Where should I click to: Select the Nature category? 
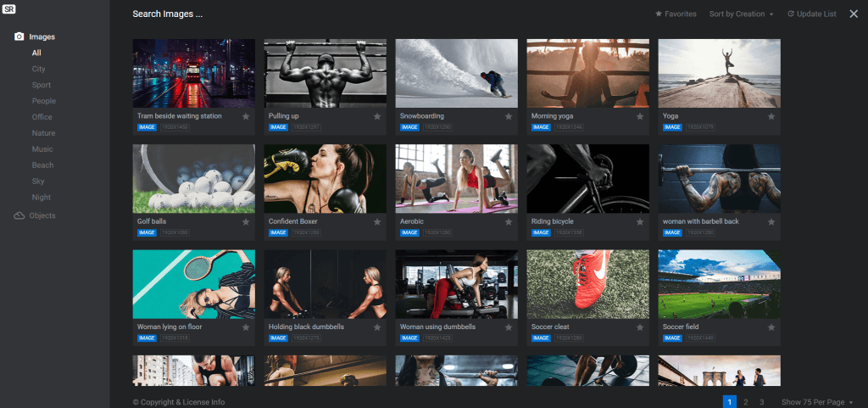point(44,133)
